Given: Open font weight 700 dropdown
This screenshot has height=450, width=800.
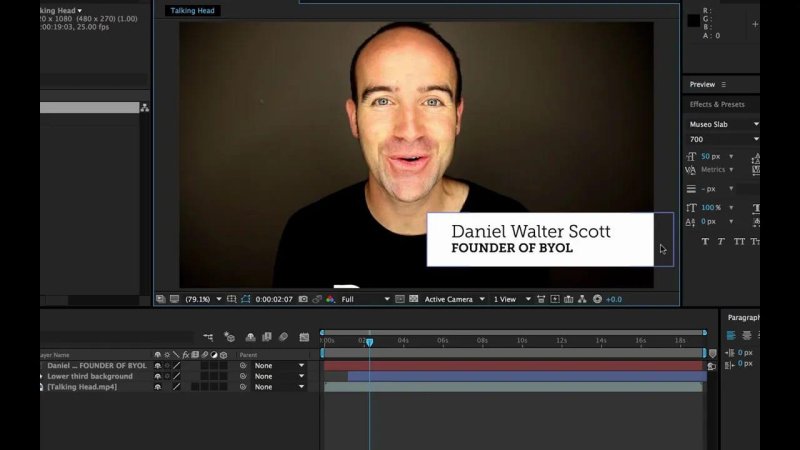Looking at the screenshot, I should [722, 139].
